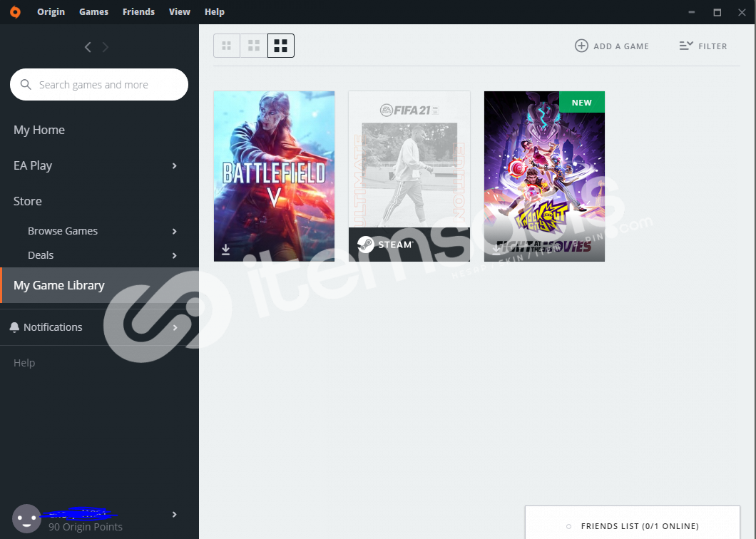Switch to medium tile grid view
This screenshot has height=539, width=756.
254,46
